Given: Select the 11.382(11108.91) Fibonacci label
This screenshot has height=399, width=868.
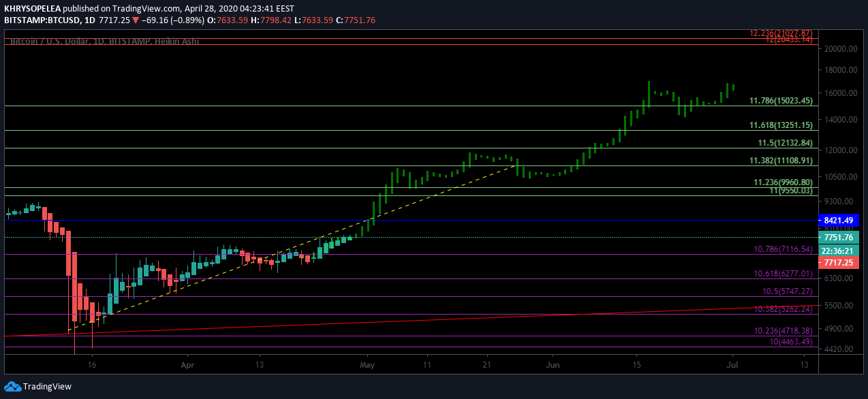Looking at the screenshot, I should tap(781, 161).
